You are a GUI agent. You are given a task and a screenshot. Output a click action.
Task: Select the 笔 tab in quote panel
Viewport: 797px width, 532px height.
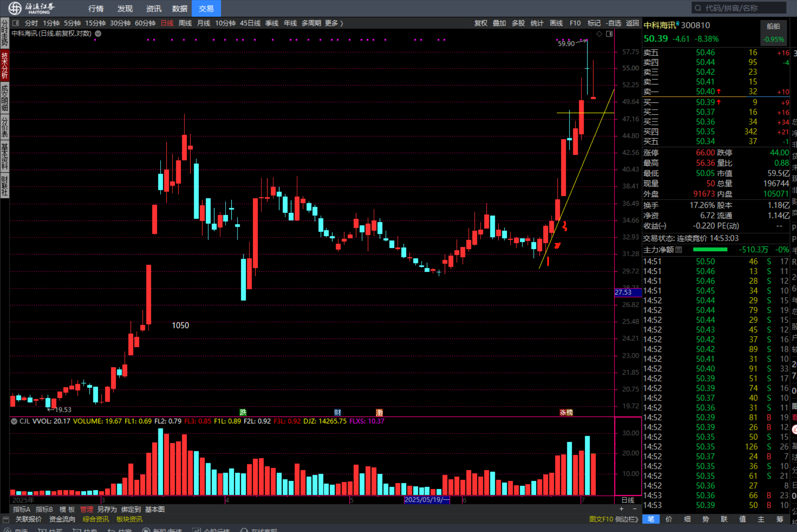point(651,519)
